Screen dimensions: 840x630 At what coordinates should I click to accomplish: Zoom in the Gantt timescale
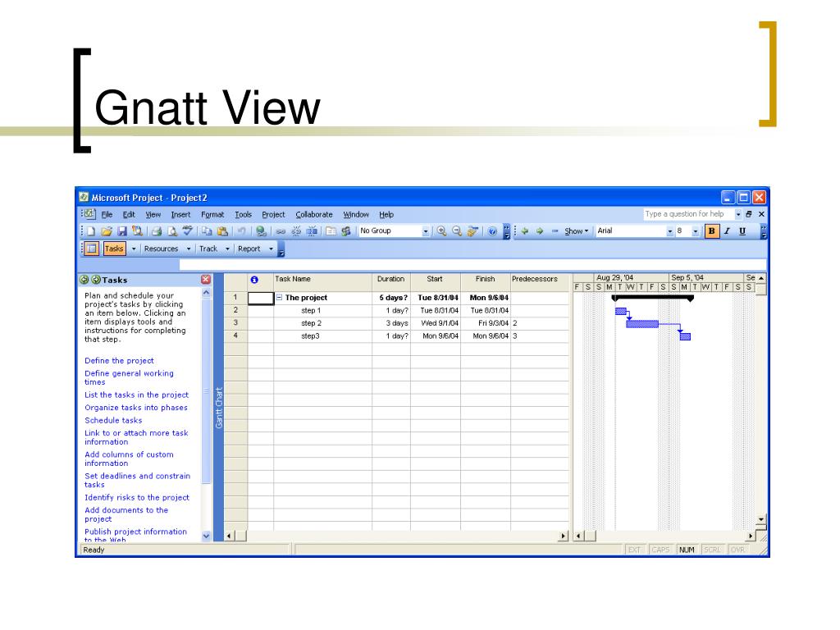441,231
